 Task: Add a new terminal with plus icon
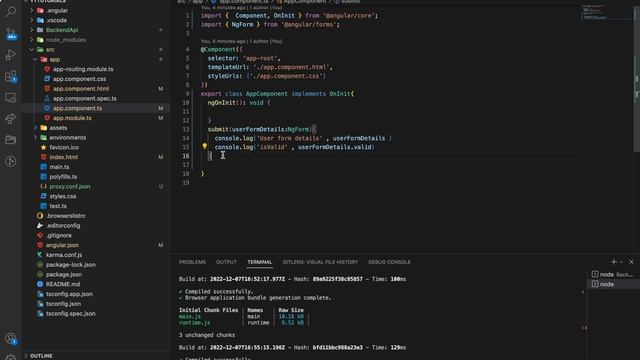click(x=613, y=262)
